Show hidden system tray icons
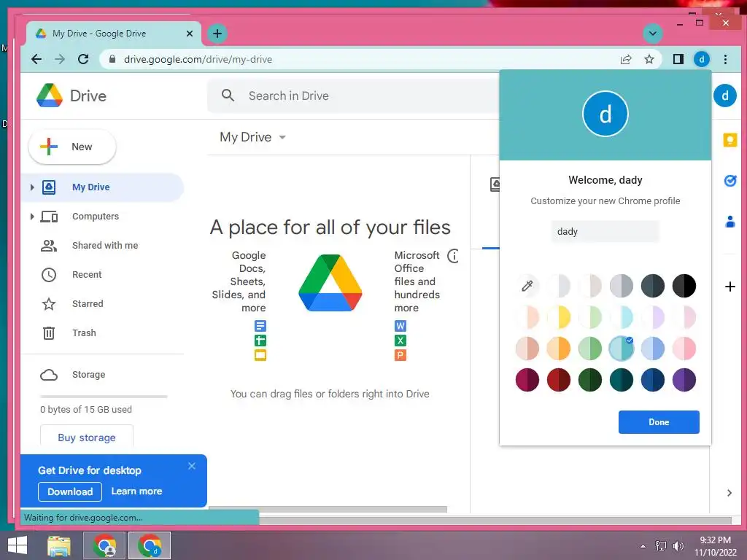Image resolution: width=747 pixels, height=560 pixels. 643,546
